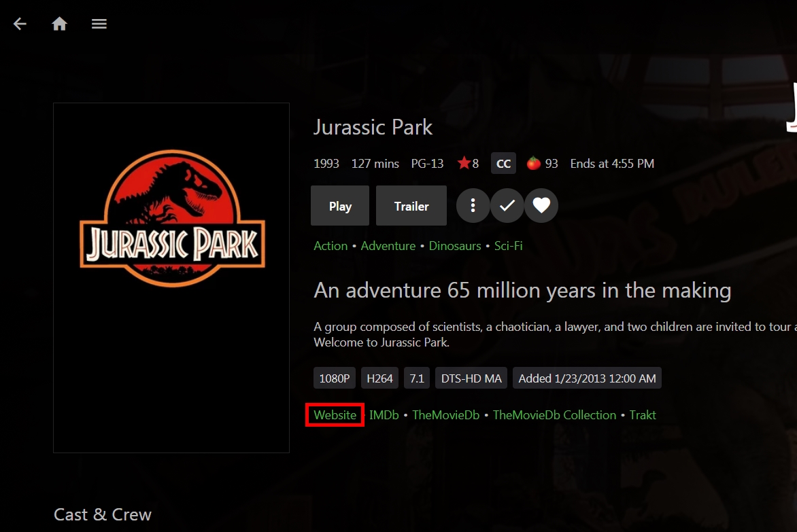This screenshot has height=532, width=797.
Task: Open the TheMovieDb link
Action: [x=446, y=415]
